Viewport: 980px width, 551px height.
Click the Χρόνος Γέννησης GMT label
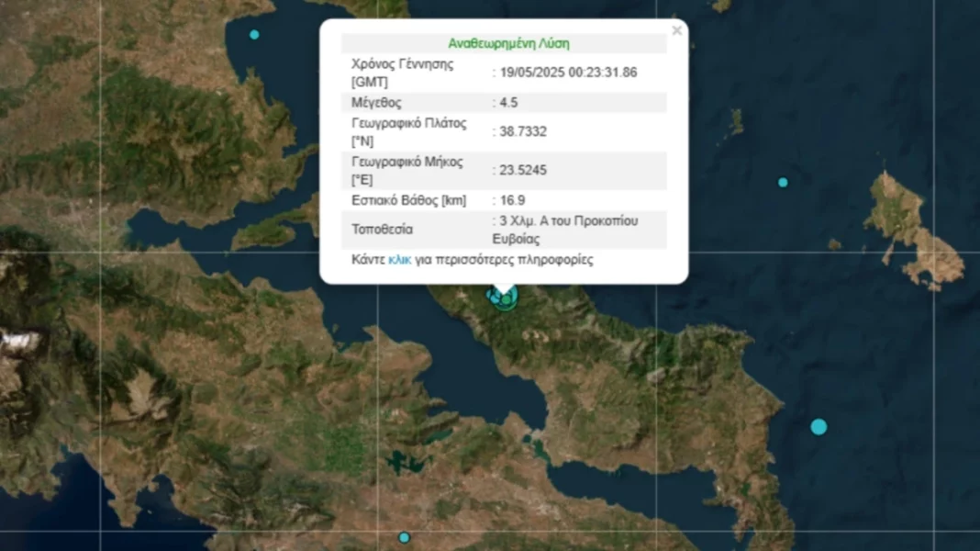coord(401,72)
